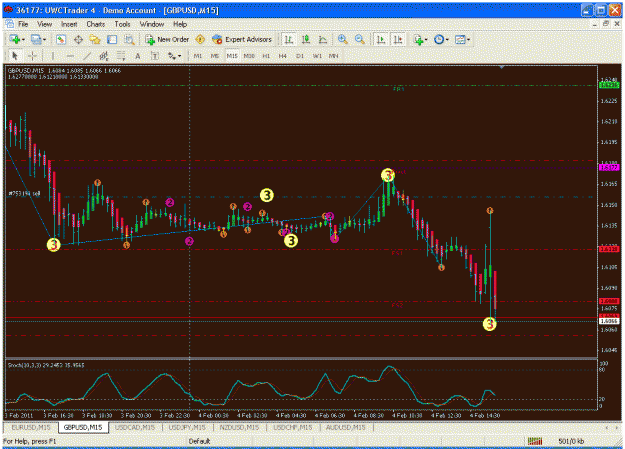Screen dimensions: 625x449
Task: Select the Trendline drawing tool
Action: (x=87, y=56)
